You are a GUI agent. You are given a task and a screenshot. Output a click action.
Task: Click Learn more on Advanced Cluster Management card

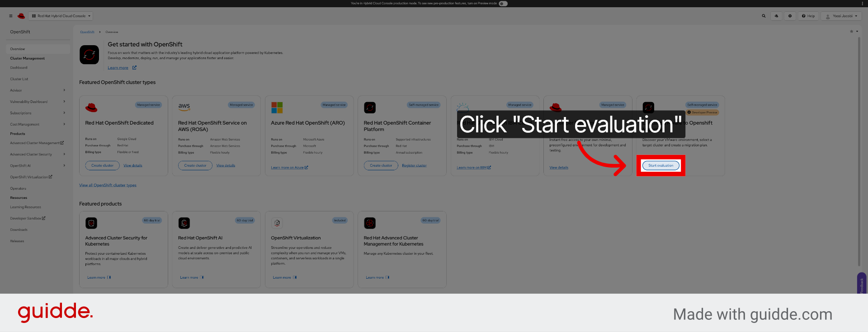pos(377,277)
